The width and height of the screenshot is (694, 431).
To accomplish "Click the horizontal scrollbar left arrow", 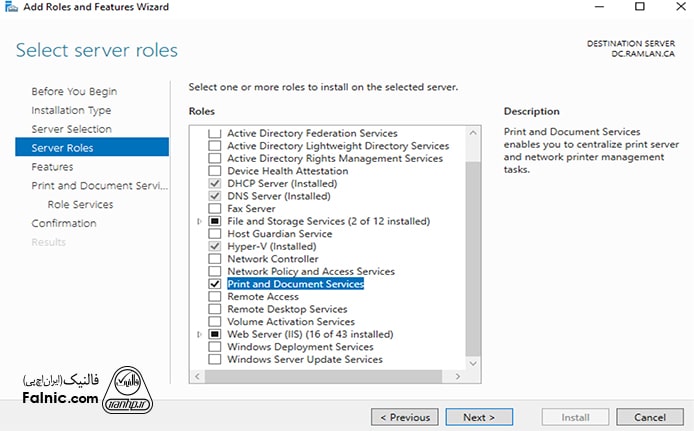I will coord(195,378).
